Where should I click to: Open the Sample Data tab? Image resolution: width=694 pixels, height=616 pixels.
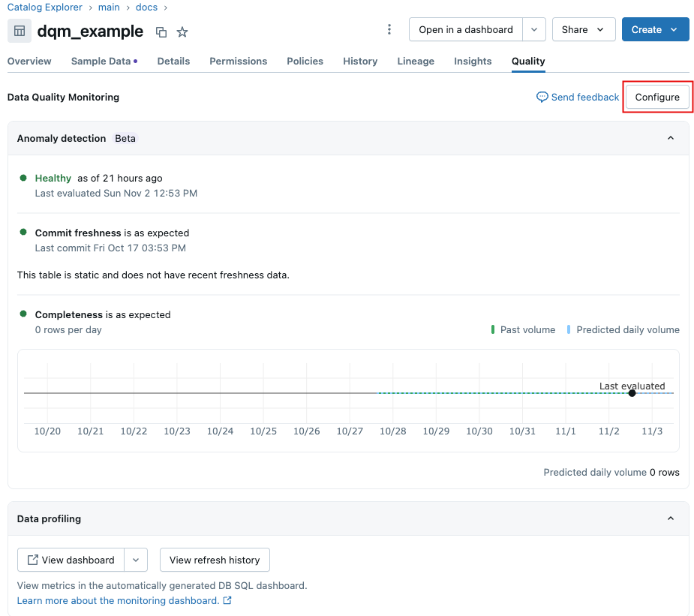coord(101,62)
